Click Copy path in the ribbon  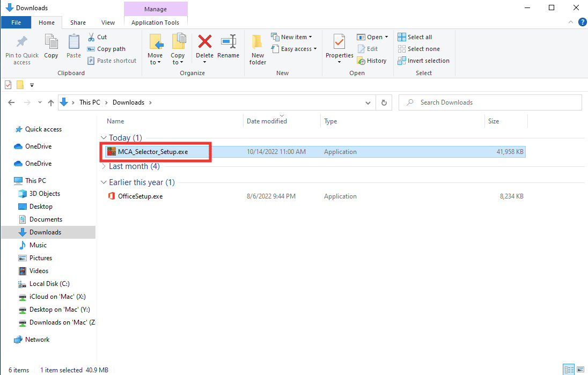tap(107, 49)
